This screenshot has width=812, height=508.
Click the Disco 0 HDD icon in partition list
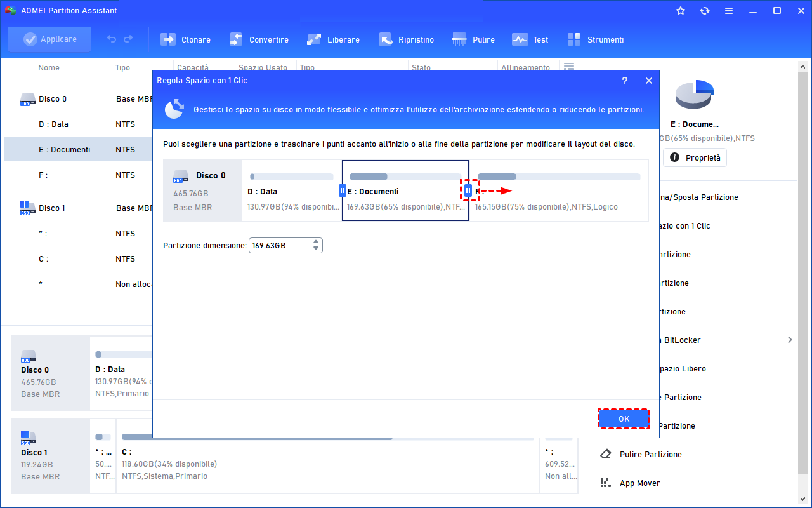pos(28,99)
